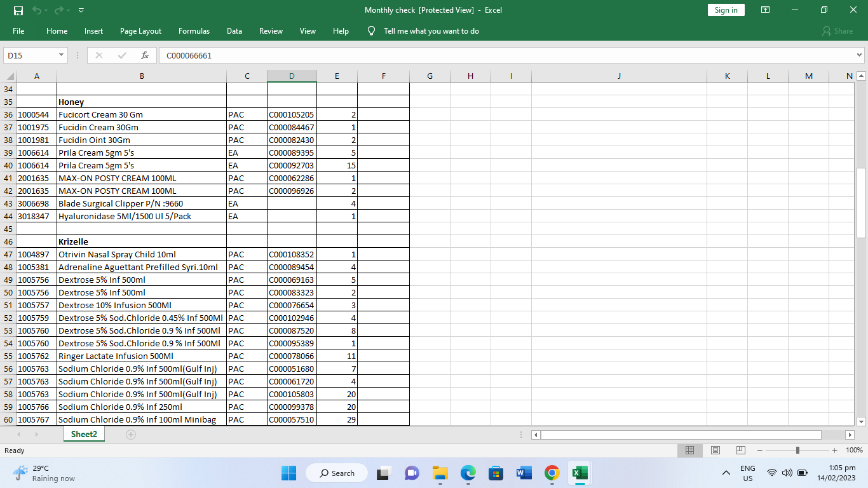This screenshot has width=868, height=488.
Task: Click the horizontal scrollbar right arrow
Action: click(x=850, y=435)
